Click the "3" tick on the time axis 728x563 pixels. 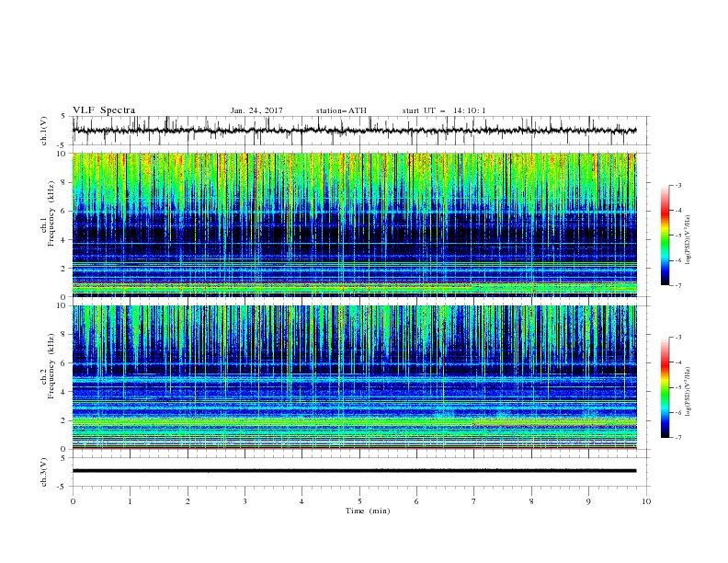click(245, 501)
